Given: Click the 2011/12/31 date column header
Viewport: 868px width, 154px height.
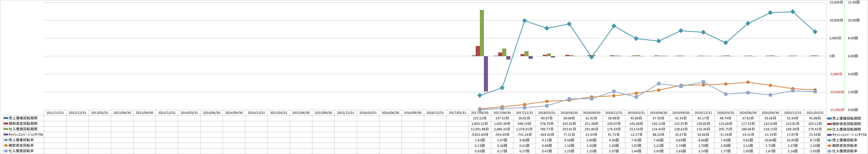Looking at the screenshot, I should [55, 113].
